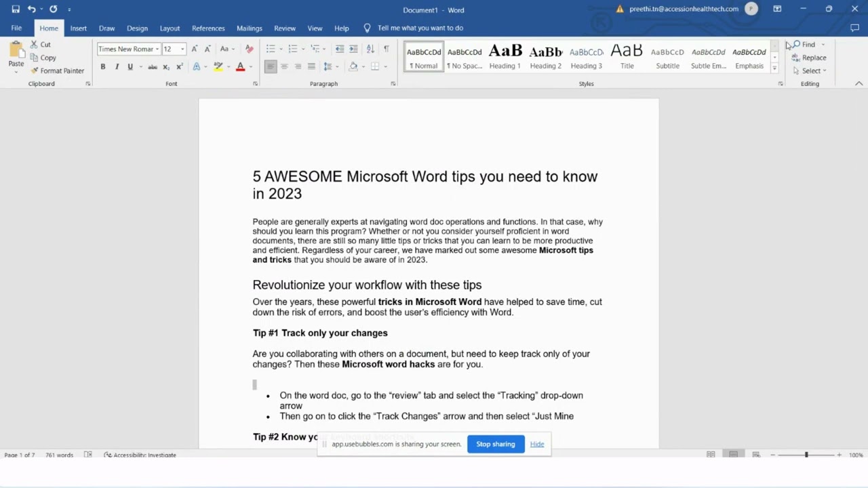The image size is (868, 488).
Task: Open the File tab
Action: click(16, 28)
